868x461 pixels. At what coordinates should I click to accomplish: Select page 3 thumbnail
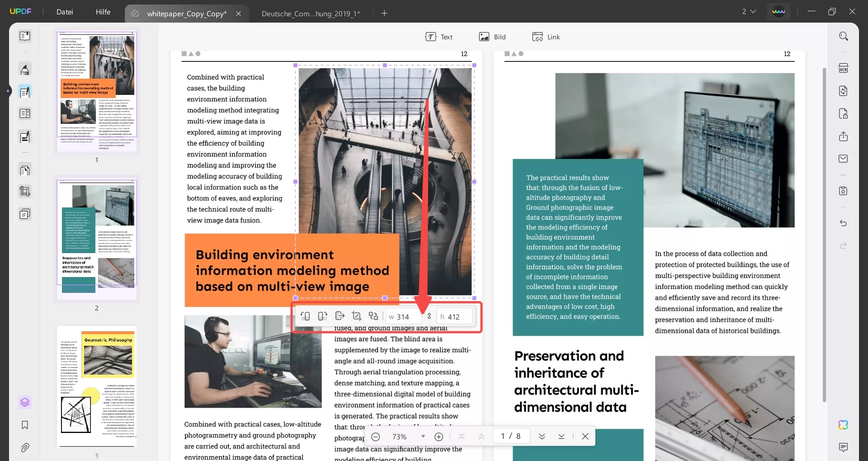pyautogui.click(x=97, y=386)
